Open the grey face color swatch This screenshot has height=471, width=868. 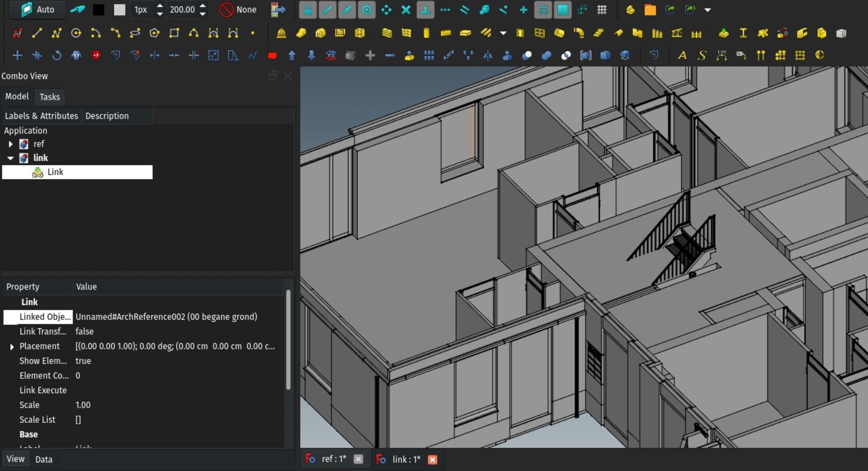(x=119, y=9)
